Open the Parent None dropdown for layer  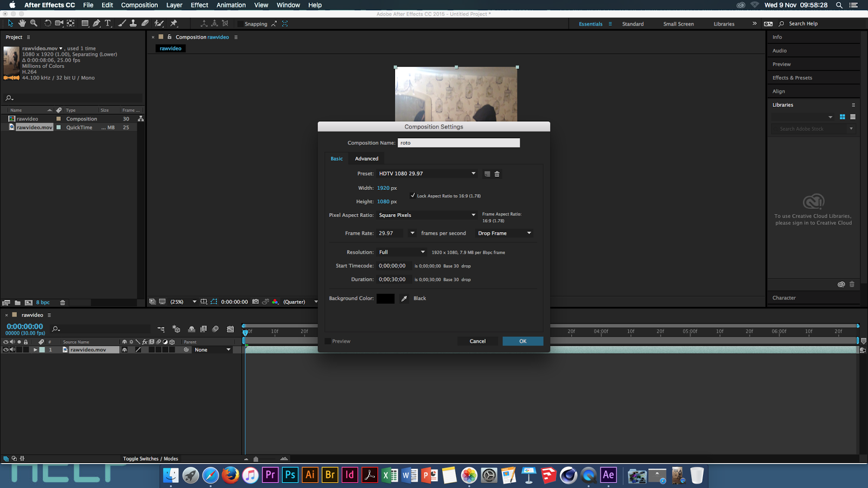pyautogui.click(x=213, y=350)
